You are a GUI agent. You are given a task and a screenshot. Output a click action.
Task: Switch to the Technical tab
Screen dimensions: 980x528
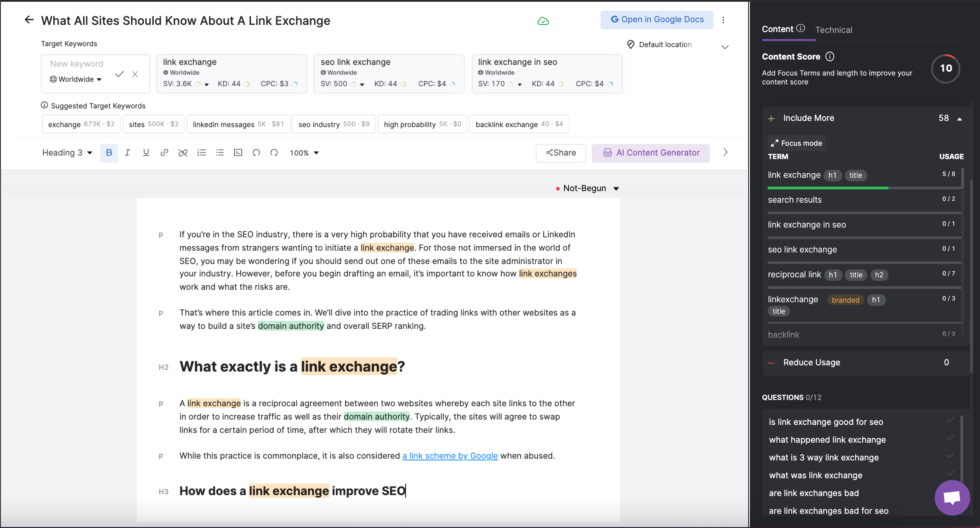click(834, 30)
